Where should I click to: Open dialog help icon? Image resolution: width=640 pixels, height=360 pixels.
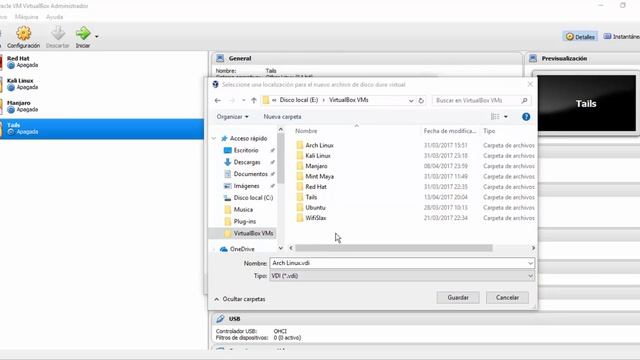click(x=526, y=117)
